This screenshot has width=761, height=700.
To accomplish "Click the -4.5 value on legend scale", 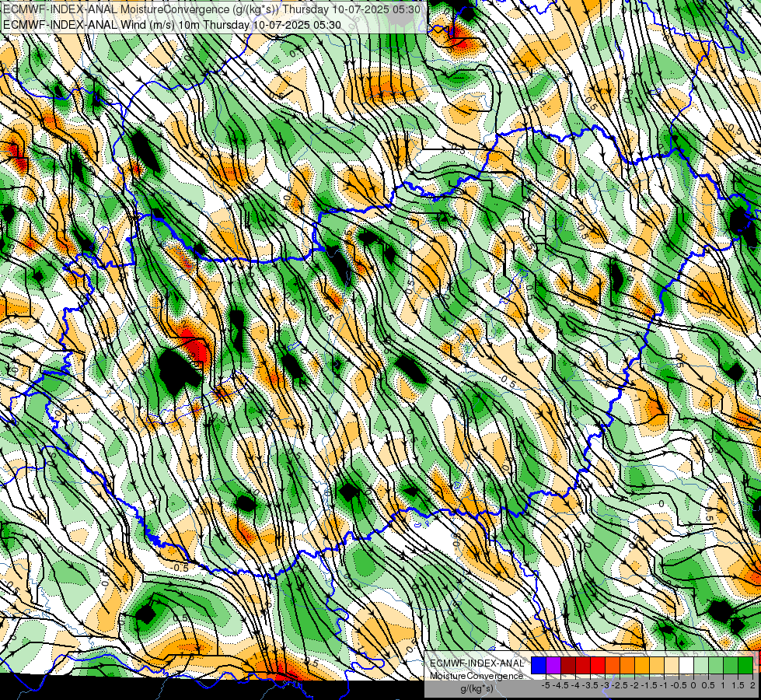I will click(560, 685).
